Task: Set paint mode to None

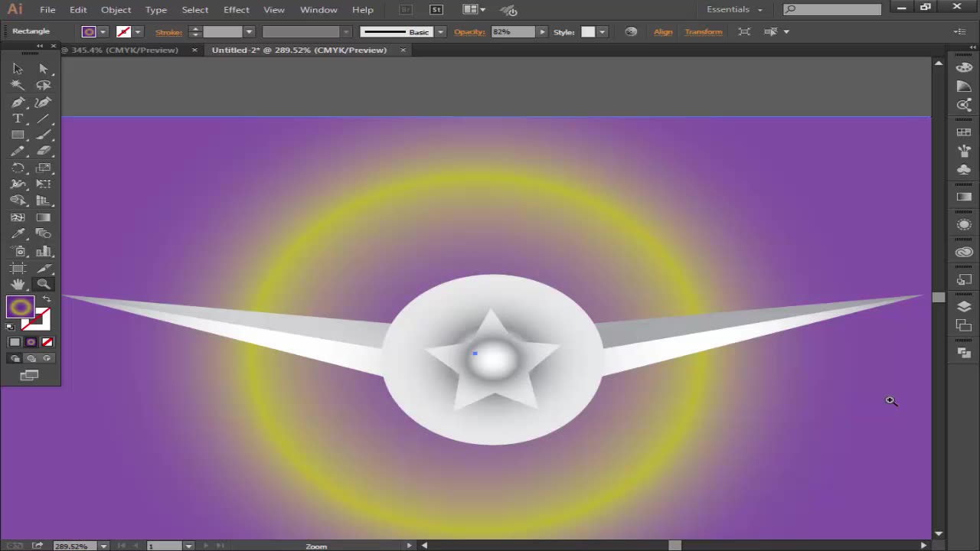Action: click(47, 342)
